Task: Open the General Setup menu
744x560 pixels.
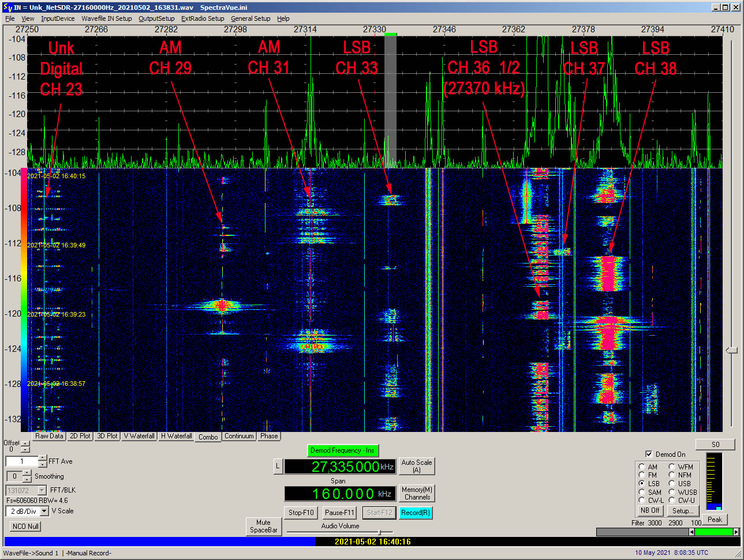Action: pyautogui.click(x=251, y=18)
